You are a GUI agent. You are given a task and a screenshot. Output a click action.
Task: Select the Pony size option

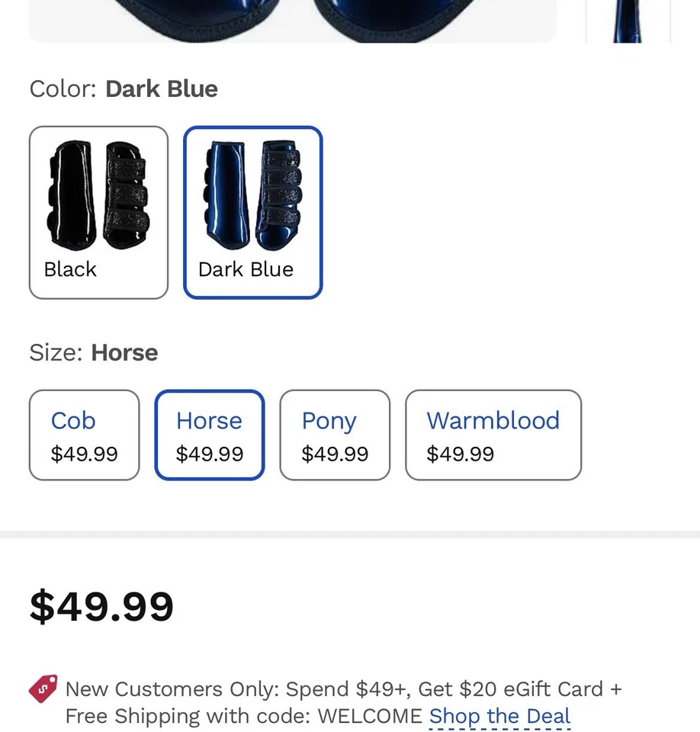(x=334, y=435)
